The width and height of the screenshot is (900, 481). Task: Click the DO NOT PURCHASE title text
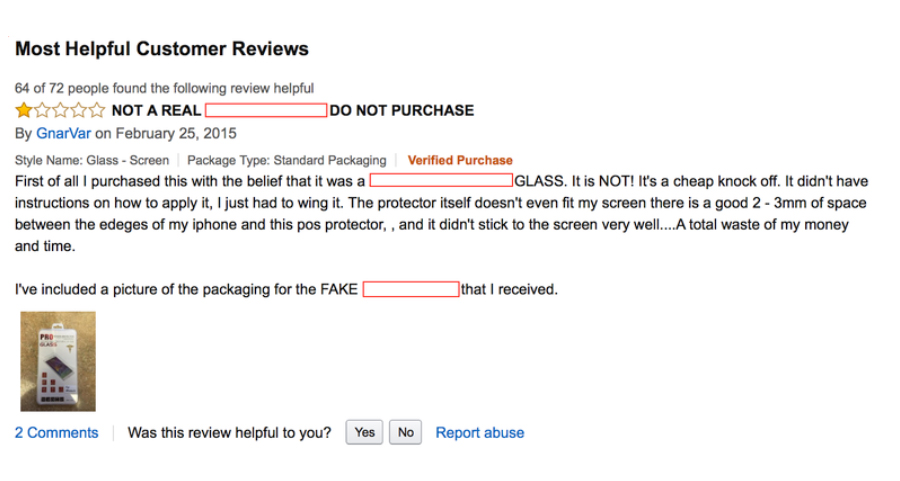tap(402, 110)
